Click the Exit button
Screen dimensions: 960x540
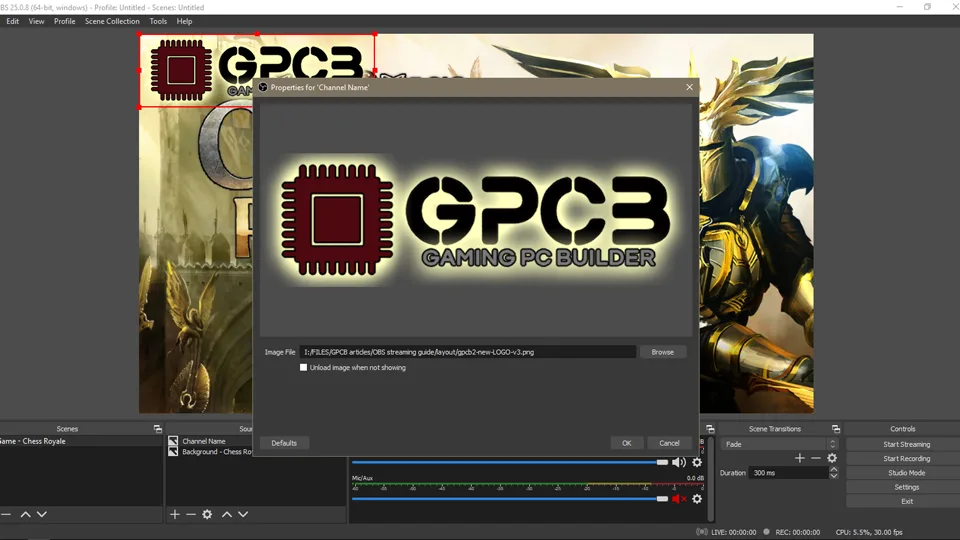click(x=906, y=501)
